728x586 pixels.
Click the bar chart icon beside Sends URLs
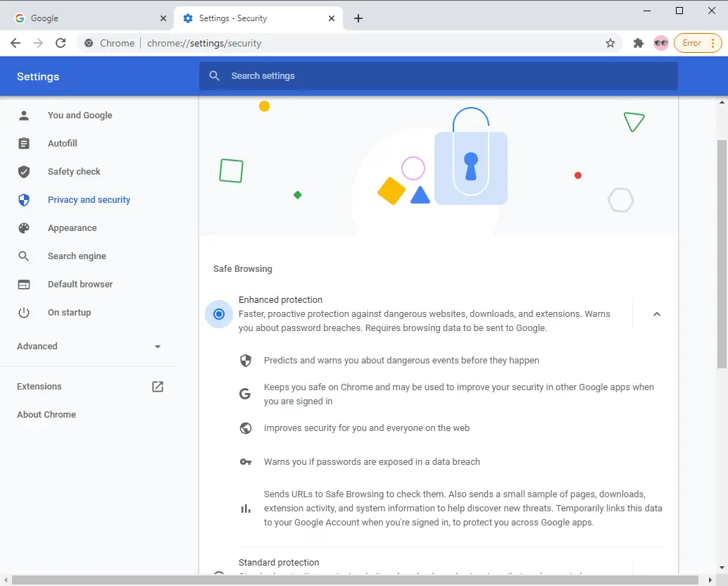246,509
